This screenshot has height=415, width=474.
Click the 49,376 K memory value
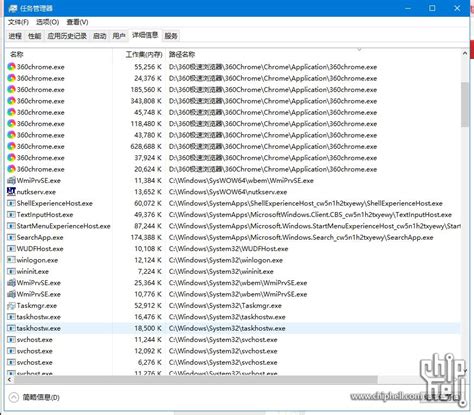click(148, 215)
